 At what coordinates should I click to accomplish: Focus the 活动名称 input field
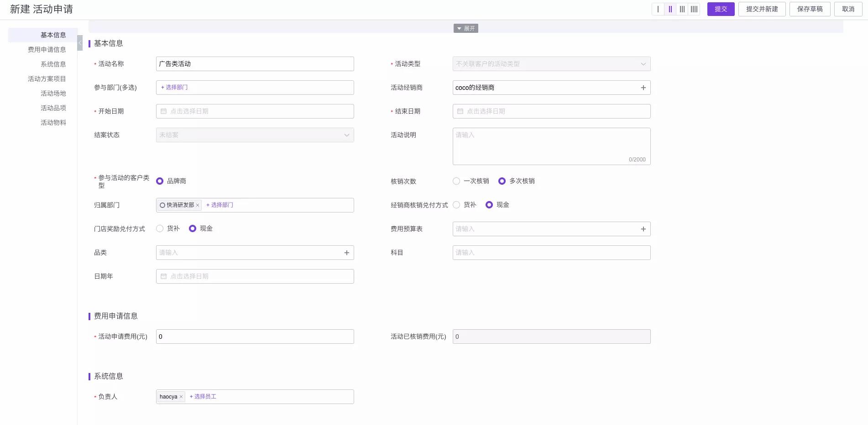[255, 64]
